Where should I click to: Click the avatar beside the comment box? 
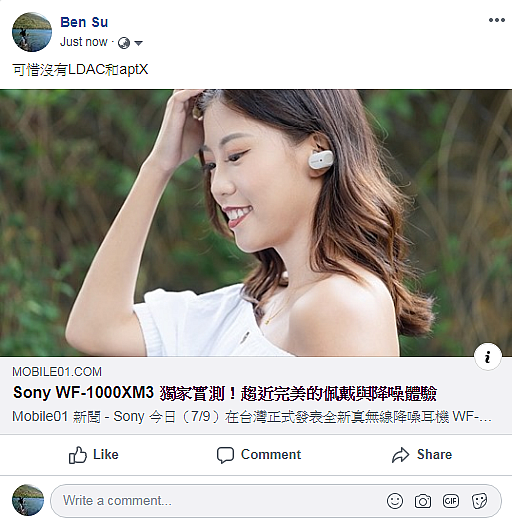pyautogui.click(x=28, y=500)
